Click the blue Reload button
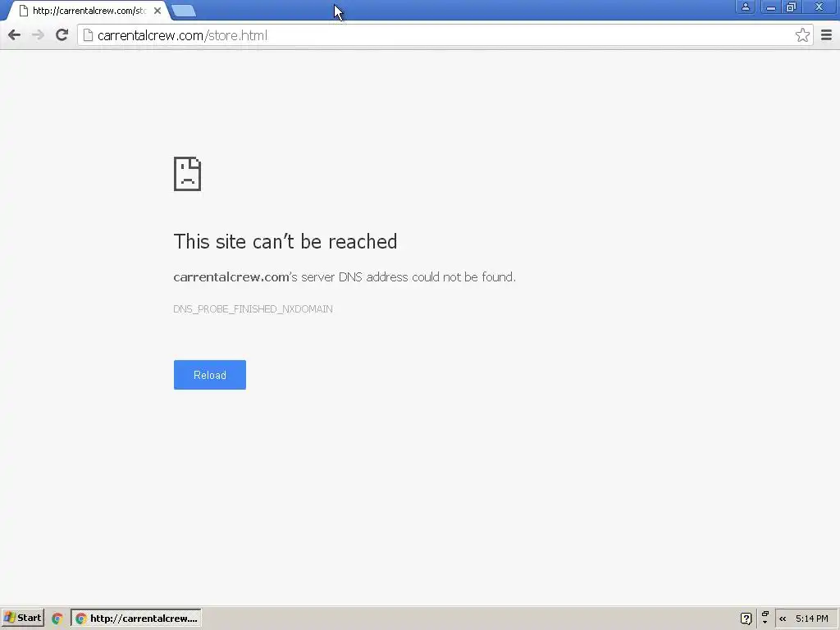Image resolution: width=840 pixels, height=630 pixels. (209, 375)
